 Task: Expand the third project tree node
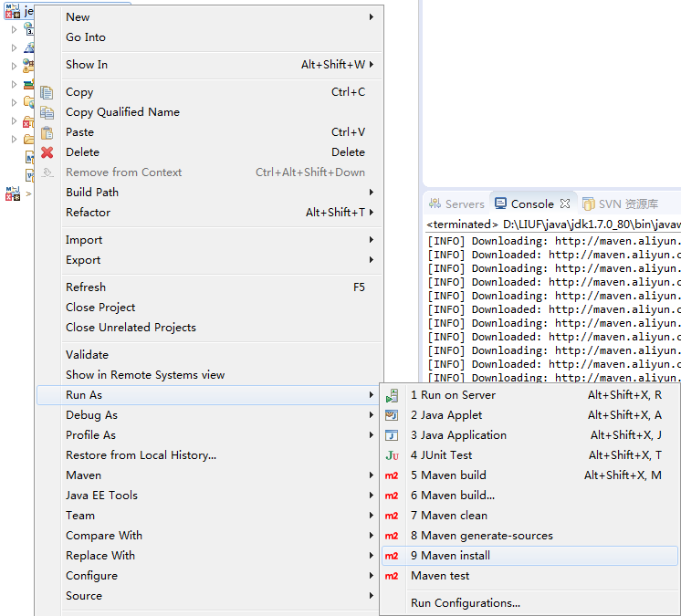click(x=14, y=66)
